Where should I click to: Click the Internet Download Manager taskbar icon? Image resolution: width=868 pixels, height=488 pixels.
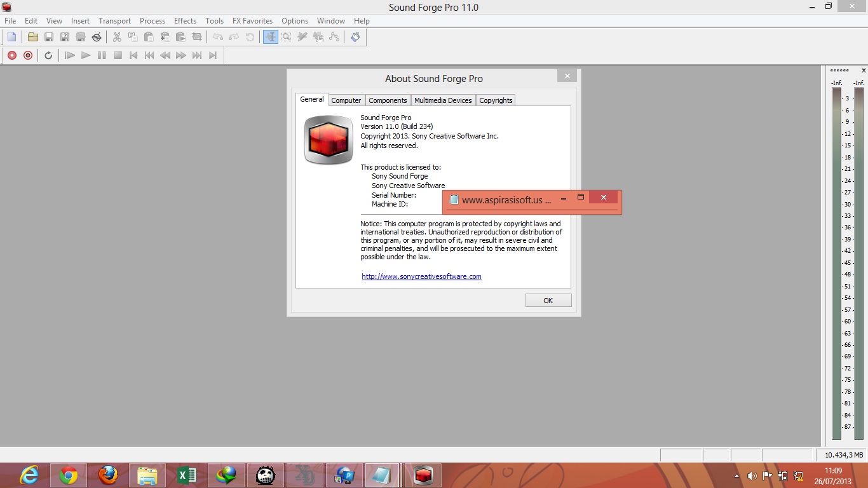point(226,475)
